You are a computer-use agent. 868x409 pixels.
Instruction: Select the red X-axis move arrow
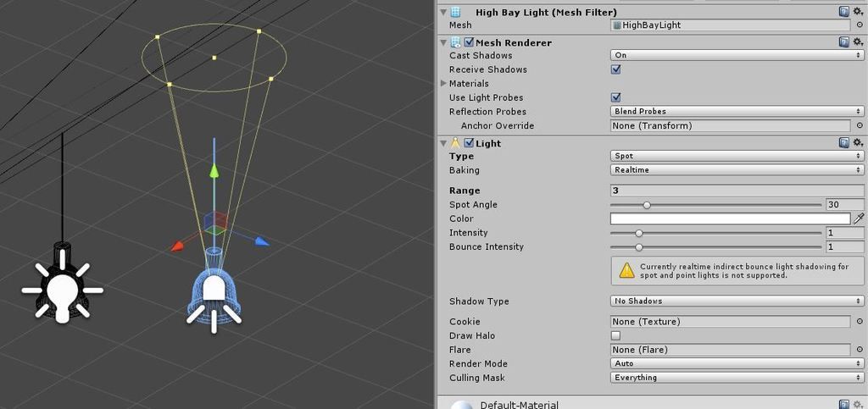178,246
